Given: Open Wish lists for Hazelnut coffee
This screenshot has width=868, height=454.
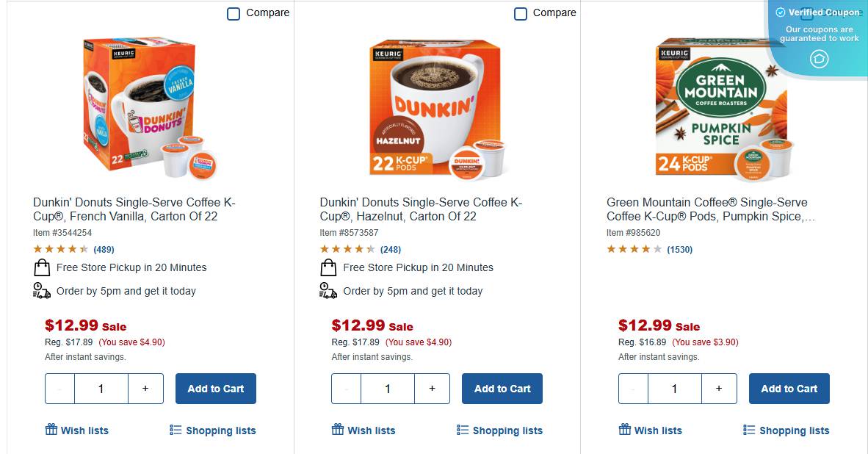Looking at the screenshot, I should [x=363, y=430].
